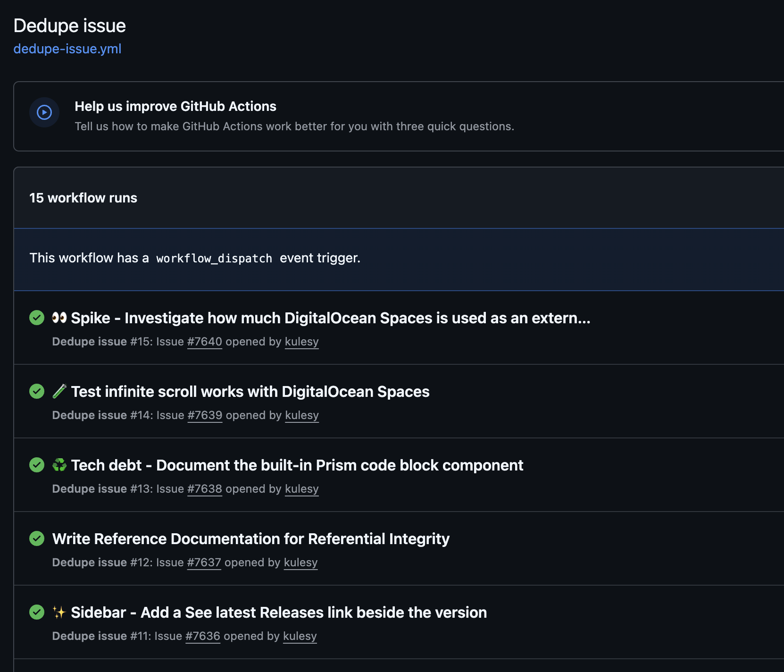The height and width of the screenshot is (672, 784).
Task: Open the Help us improve GitHub Actions heading
Action: point(175,106)
